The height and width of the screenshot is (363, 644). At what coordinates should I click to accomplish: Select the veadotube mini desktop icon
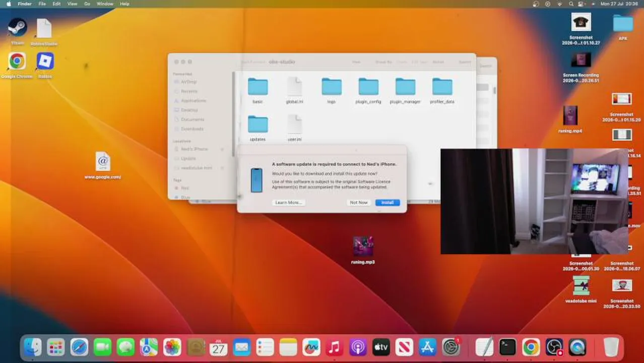pos(581,289)
